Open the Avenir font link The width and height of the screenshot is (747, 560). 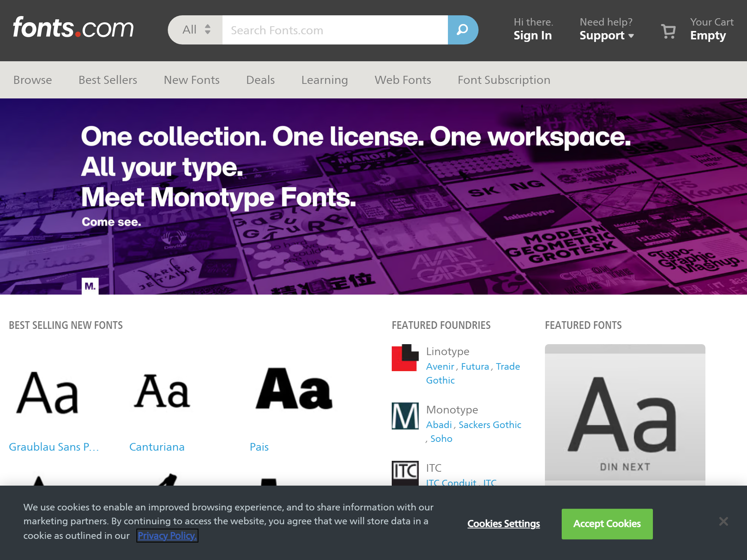pos(440,366)
